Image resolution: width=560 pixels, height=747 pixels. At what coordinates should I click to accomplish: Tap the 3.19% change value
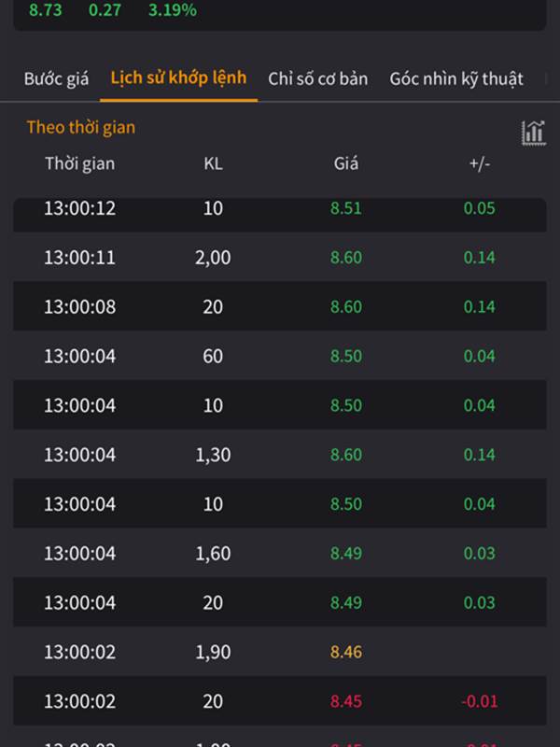point(173,10)
